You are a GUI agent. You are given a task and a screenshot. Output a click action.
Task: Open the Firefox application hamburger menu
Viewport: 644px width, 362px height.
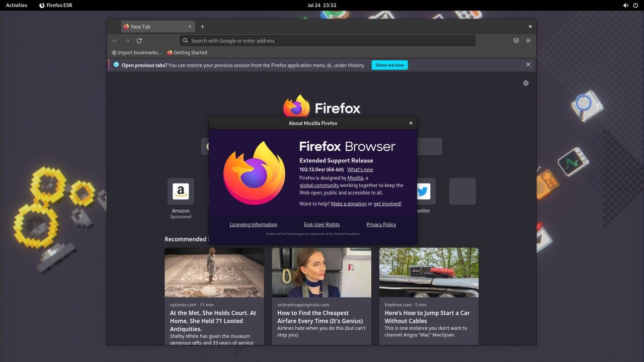pos(528,41)
